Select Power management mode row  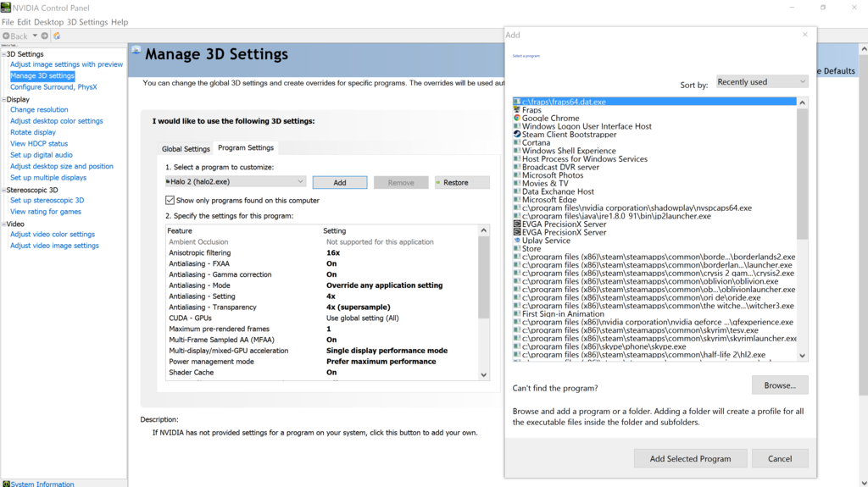322,362
